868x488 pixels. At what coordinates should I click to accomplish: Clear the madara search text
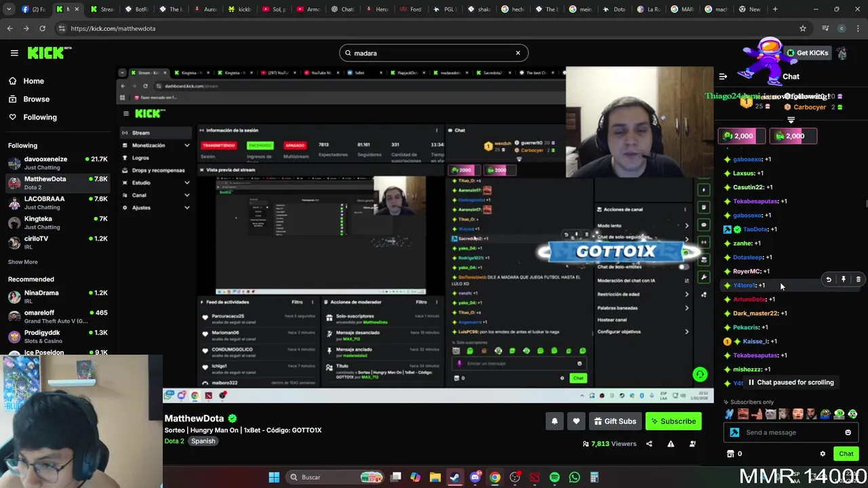click(518, 53)
